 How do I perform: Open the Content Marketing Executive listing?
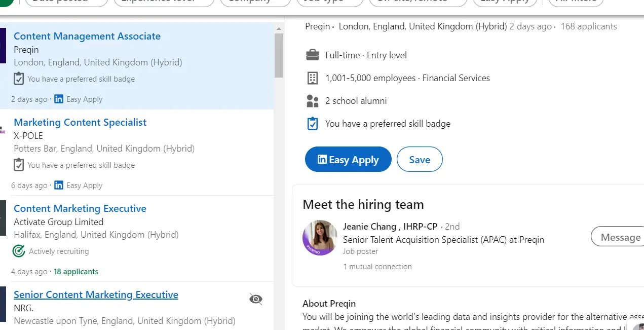[80, 208]
